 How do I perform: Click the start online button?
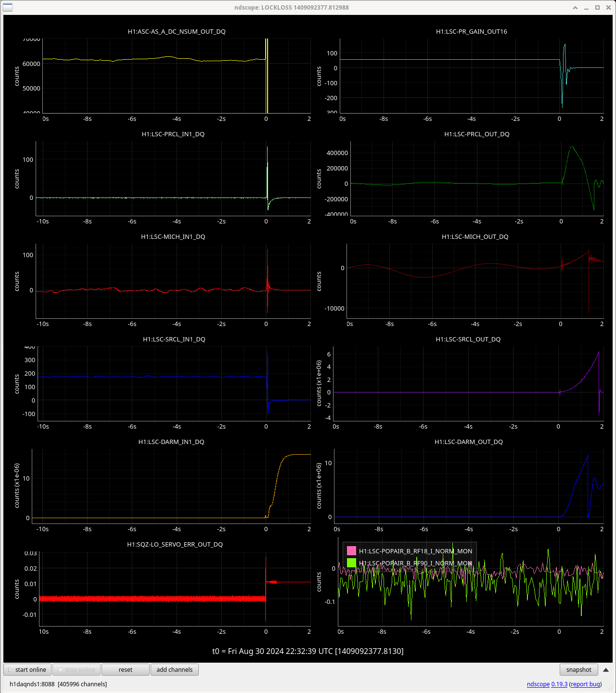[27, 669]
